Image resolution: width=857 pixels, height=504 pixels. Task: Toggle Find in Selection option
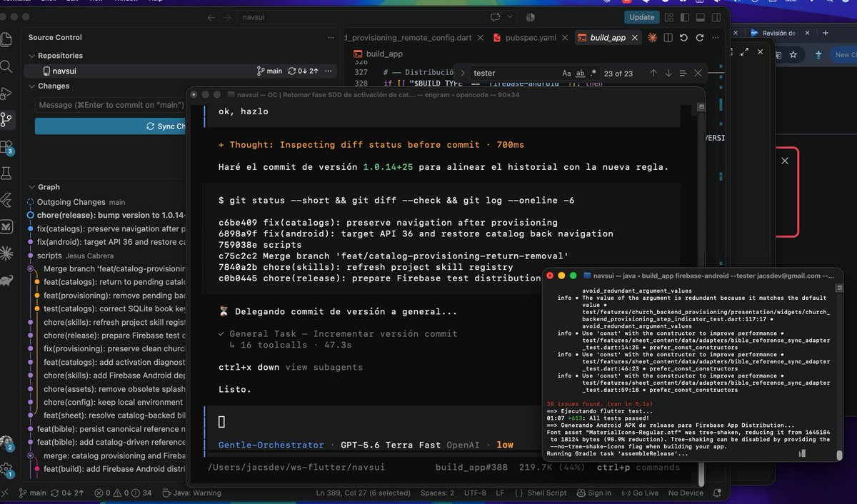click(683, 73)
